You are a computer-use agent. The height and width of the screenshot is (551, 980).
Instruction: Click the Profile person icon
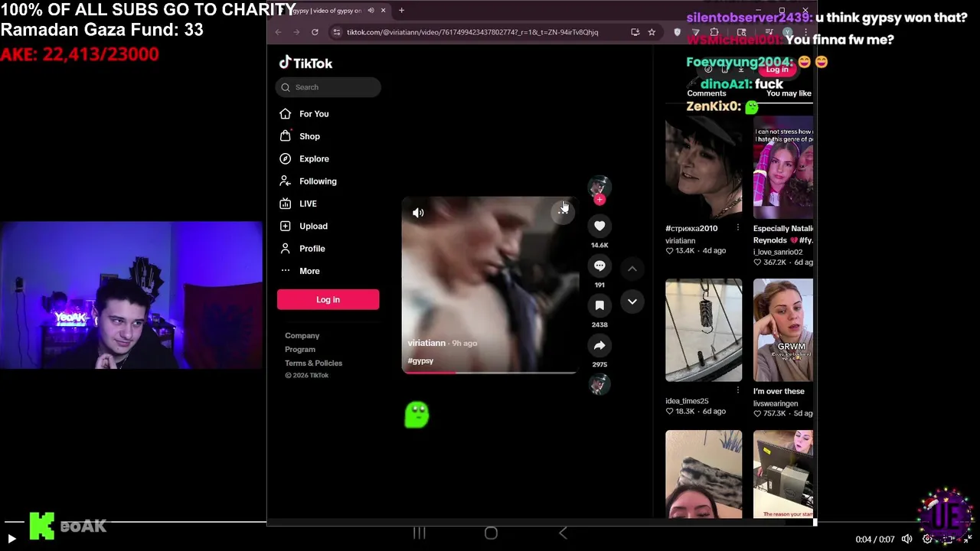pos(285,249)
